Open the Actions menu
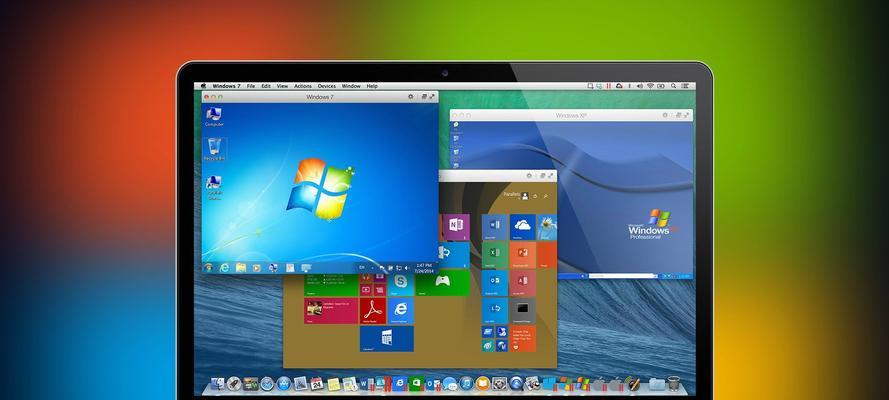The image size is (889, 400). 303,86
